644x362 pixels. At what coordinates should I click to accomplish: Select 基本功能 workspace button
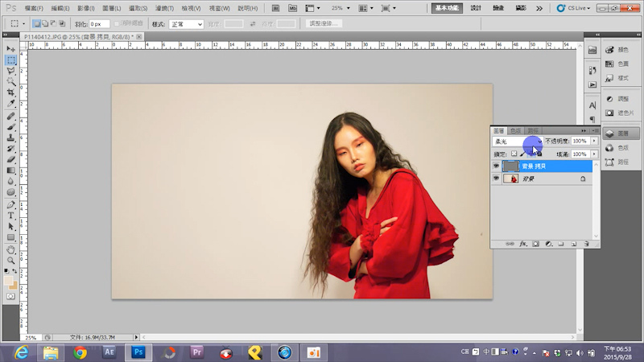(x=447, y=8)
